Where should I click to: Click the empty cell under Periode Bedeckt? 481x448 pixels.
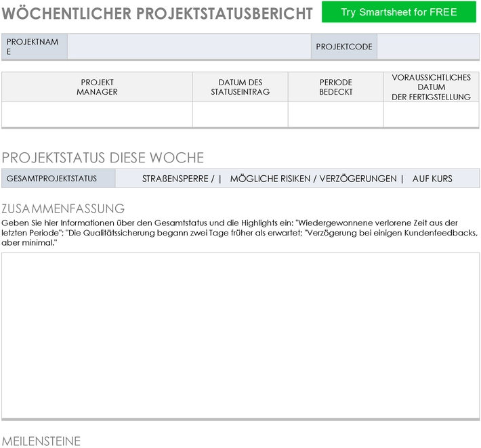click(335, 114)
